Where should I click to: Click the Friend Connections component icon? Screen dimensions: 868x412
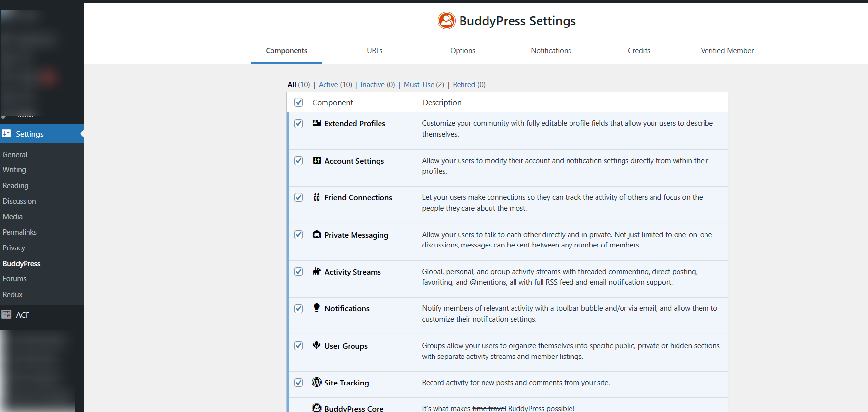pyautogui.click(x=317, y=197)
